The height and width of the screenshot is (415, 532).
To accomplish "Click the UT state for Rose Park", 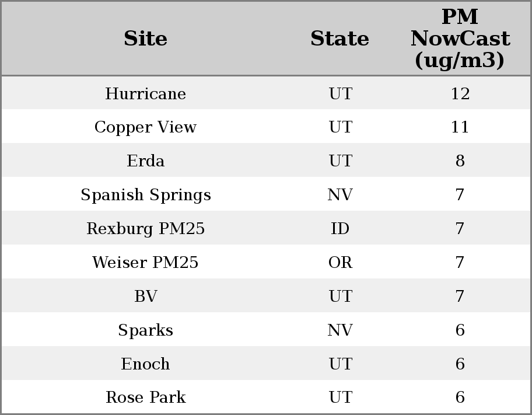I will pos(340,397).
